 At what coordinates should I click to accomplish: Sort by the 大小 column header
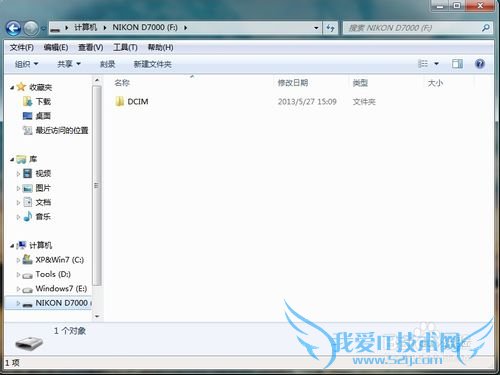point(435,83)
